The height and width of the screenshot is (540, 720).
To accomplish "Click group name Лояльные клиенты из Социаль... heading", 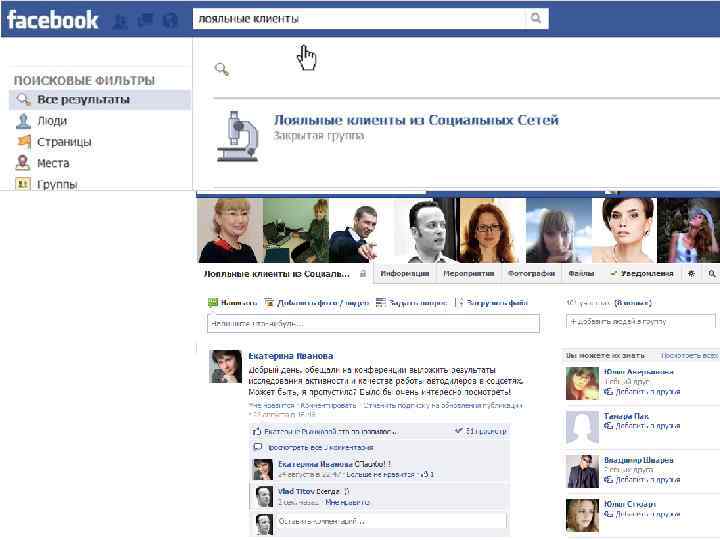I will (277, 274).
